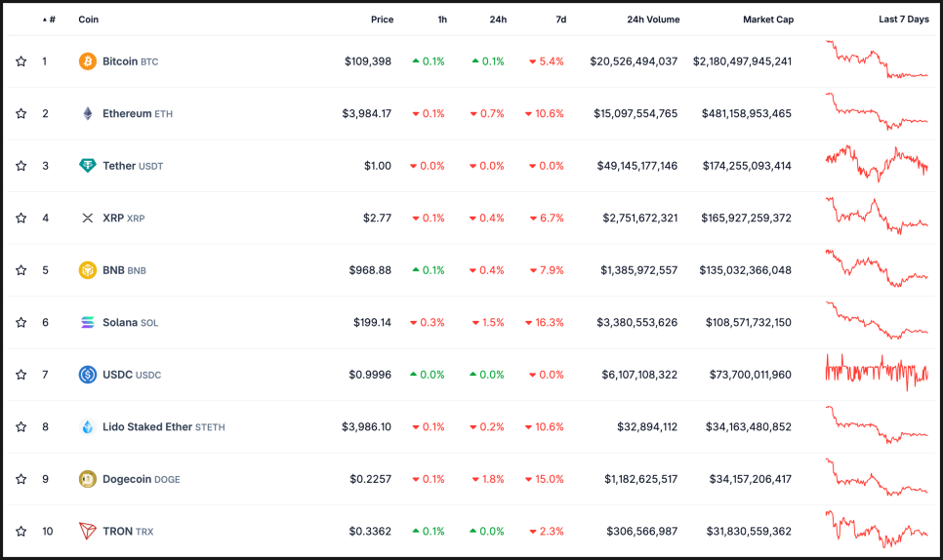This screenshot has width=943, height=560.
Task: Click the Tether logo icon
Action: 87,166
